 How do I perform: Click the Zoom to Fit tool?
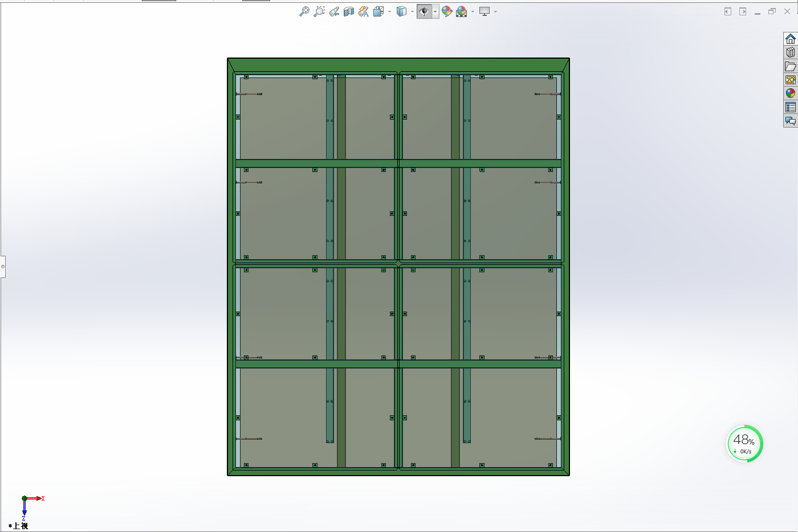[x=304, y=11]
